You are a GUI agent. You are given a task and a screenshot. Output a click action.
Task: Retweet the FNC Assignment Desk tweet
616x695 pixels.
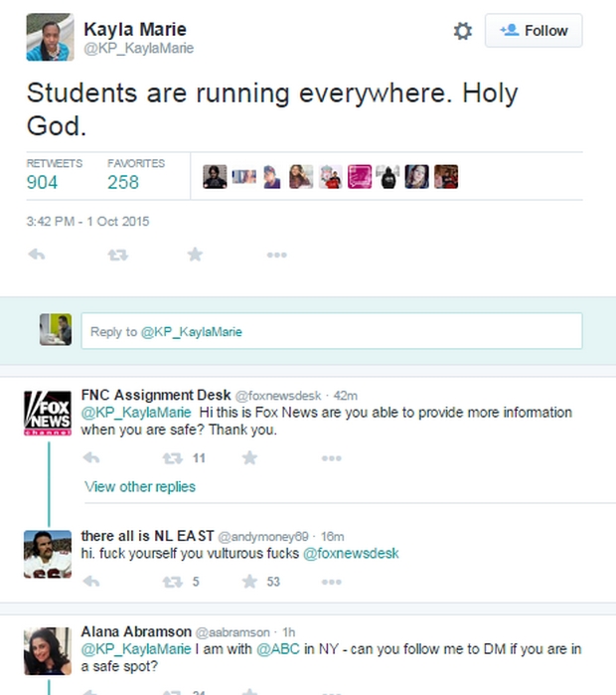tap(173, 458)
